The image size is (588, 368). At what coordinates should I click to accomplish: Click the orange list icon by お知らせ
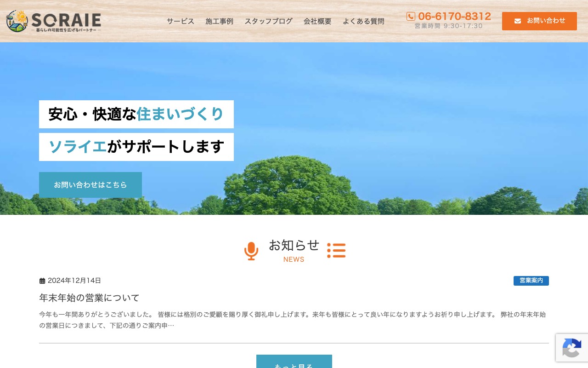click(336, 251)
